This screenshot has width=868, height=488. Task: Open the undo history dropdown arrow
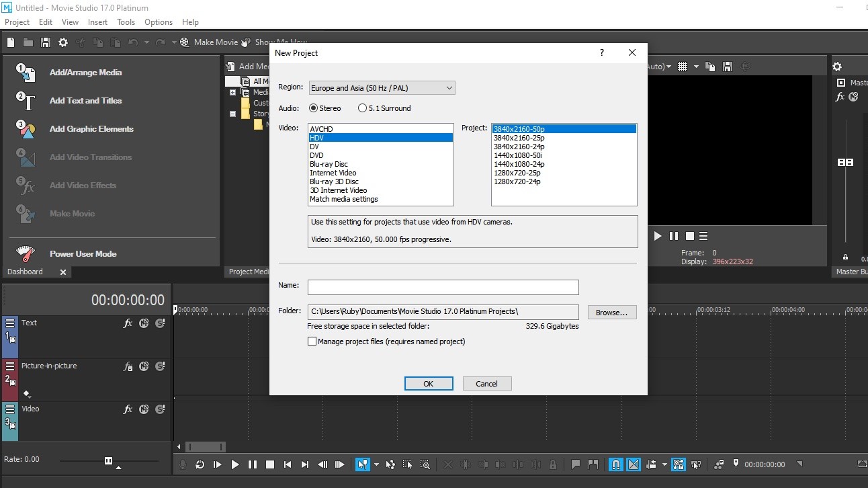[146, 42]
